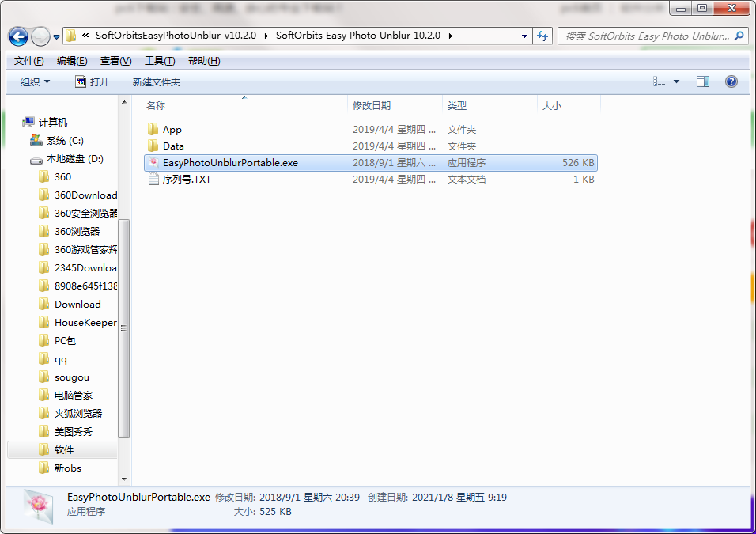Click the 文本文档 type cell

pyautogui.click(x=467, y=180)
